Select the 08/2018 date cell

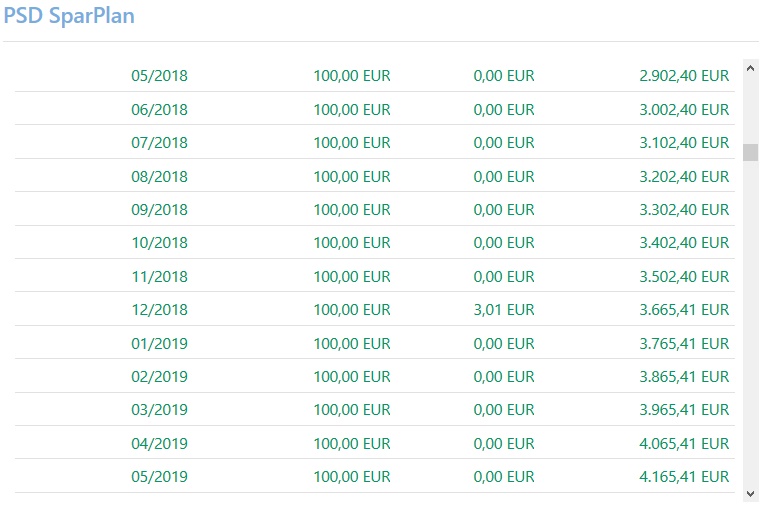click(x=159, y=177)
